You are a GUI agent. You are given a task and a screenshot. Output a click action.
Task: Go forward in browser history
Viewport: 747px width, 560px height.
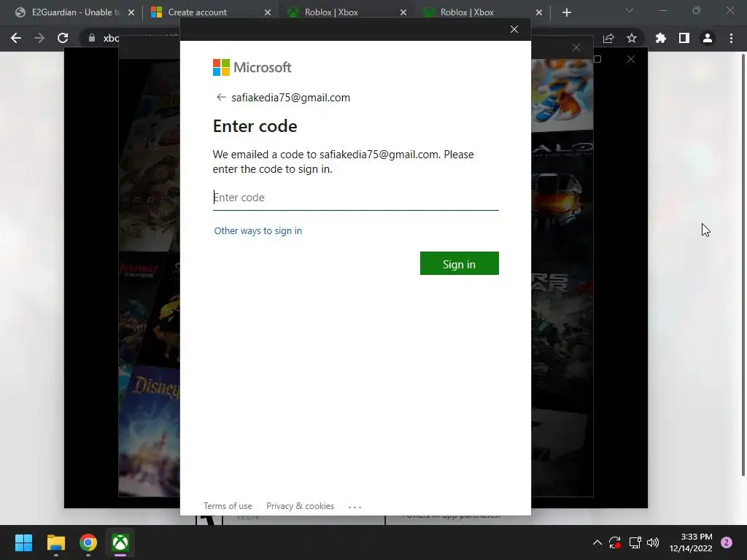(39, 38)
